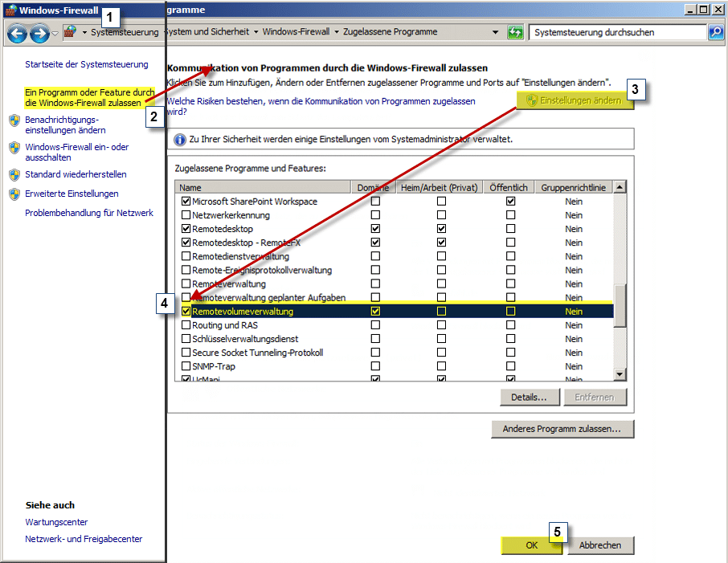Click the blue info icon in the administrator notice
Viewport: 728px width, 563px height.
[x=180, y=139]
